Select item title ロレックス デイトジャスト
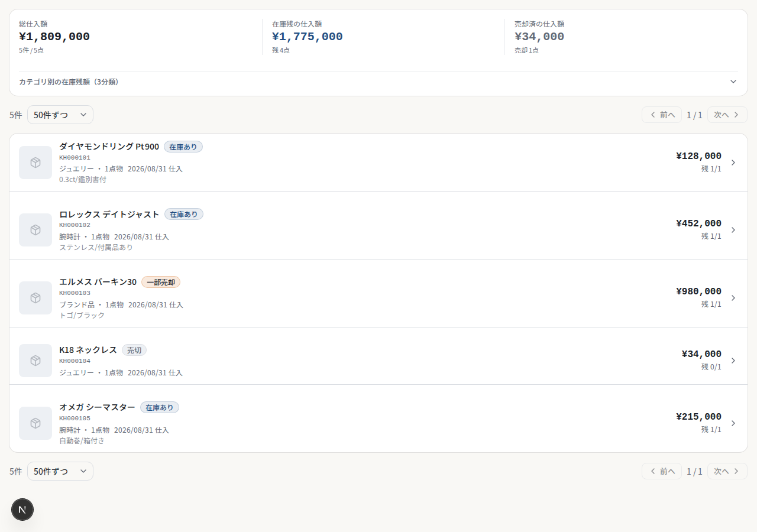Image resolution: width=757 pixels, height=532 pixels. pos(109,214)
